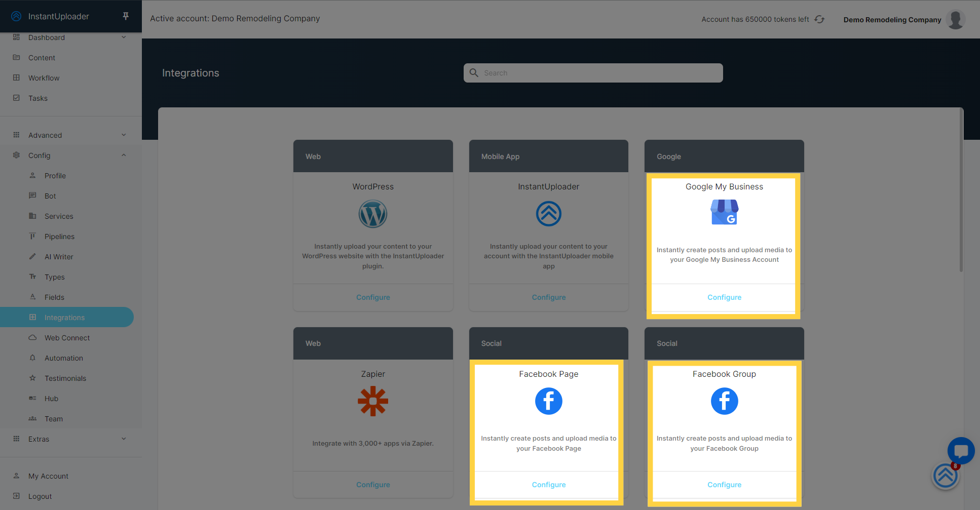The image size is (980, 510).
Task: Toggle the sidebar pin icon
Action: click(x=126, y=16)
